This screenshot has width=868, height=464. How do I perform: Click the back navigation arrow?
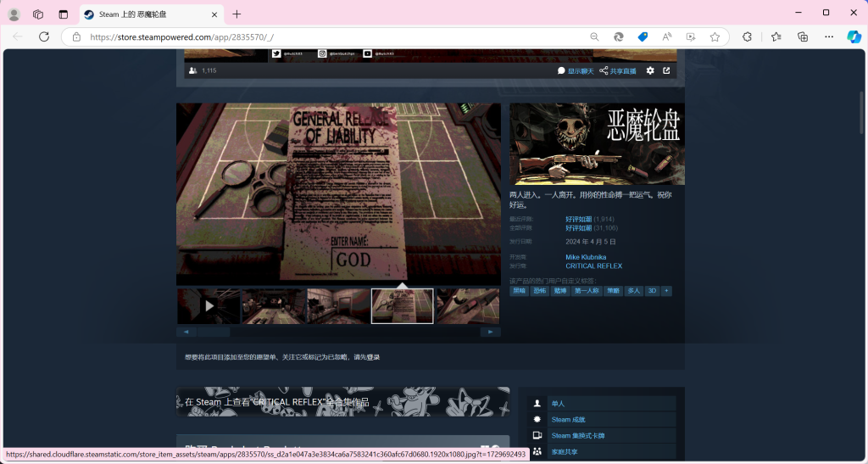(x=18, y=37)
